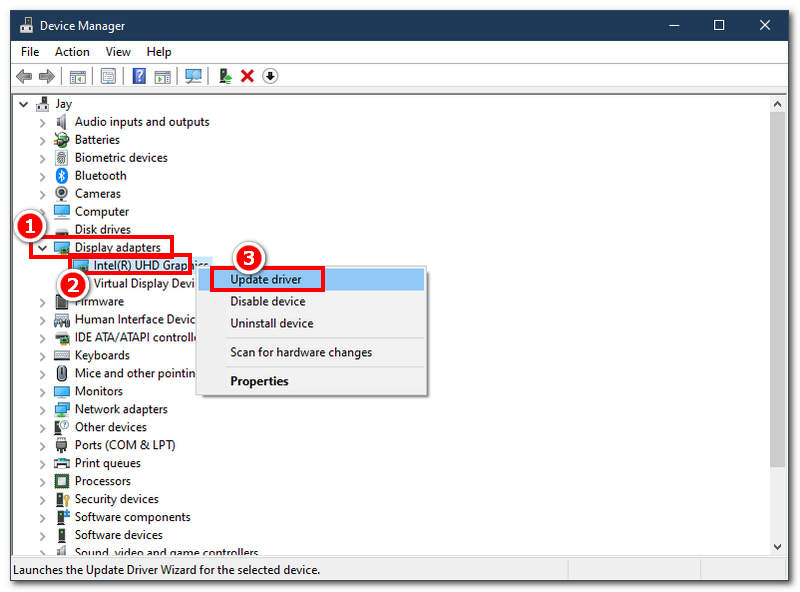Open the Action menu
The height and width of the screenshot is (592, 800).
(72, 51)
